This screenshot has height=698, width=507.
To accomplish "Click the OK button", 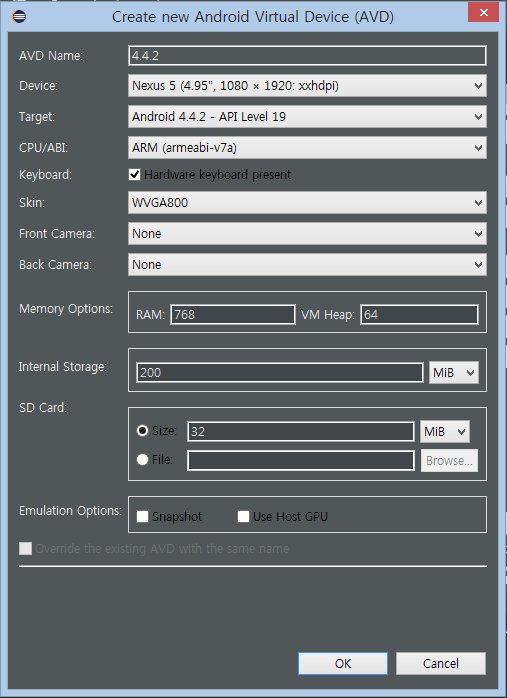I will point(343,663).
